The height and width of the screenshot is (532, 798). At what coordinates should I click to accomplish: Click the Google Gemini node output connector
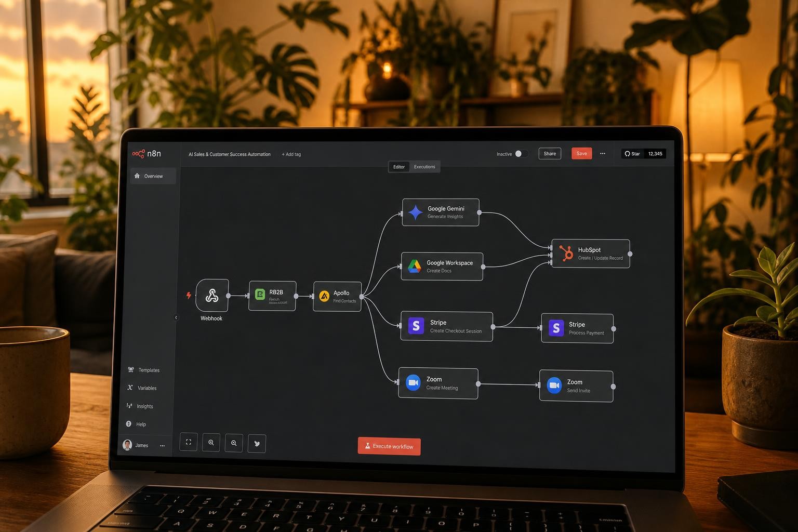[479, 212]
